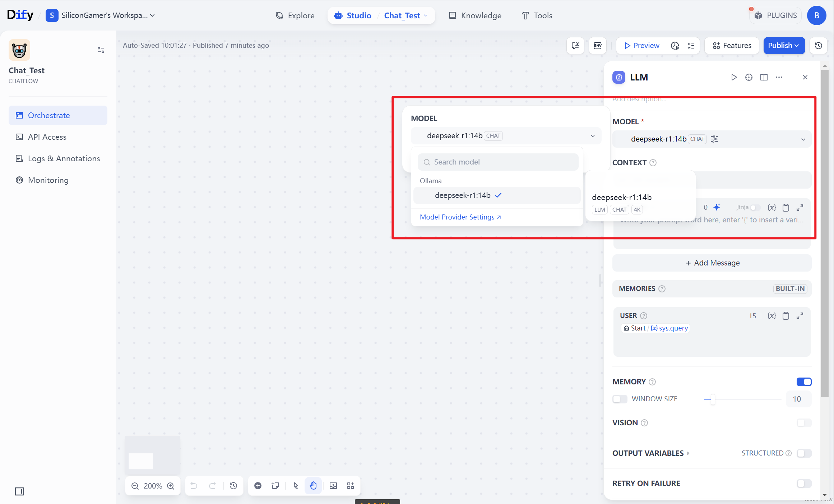Open the Chat_Test app dropdown

[406, 15]
